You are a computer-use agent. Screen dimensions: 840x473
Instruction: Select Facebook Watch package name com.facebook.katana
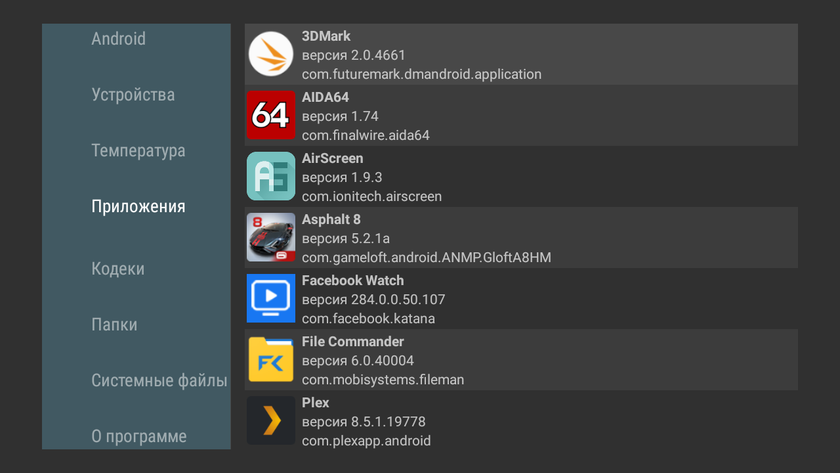point(368,319)
